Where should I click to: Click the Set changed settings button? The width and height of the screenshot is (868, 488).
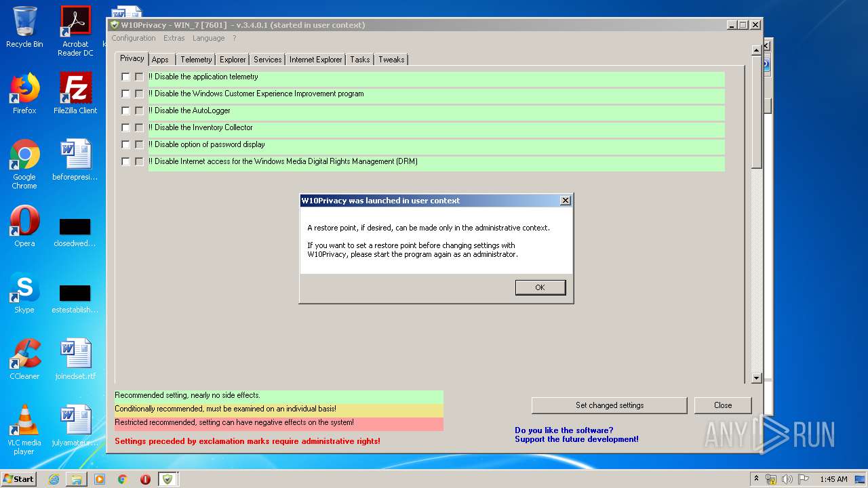609,405
